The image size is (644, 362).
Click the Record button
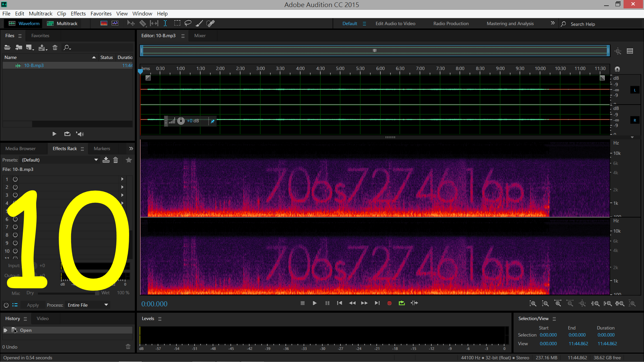point(389,303)
